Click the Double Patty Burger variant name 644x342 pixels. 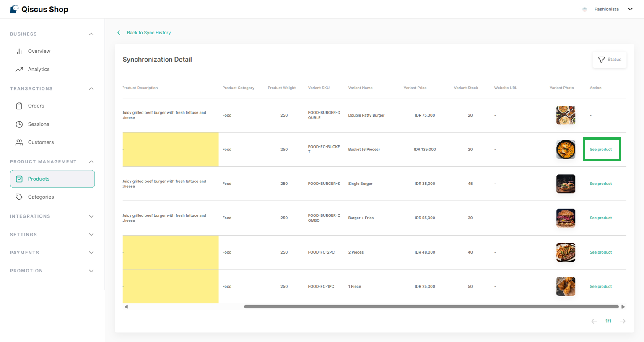tap(366, 115)
